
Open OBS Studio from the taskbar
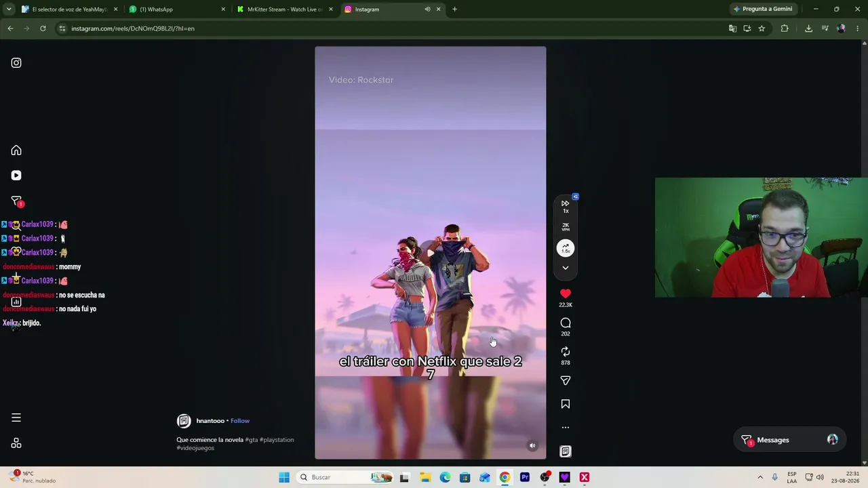pos(545,477)
